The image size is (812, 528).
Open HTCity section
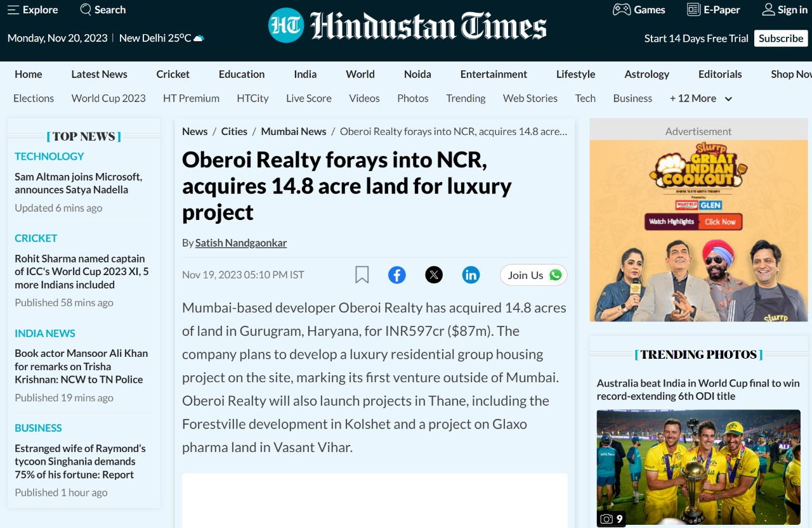pos(252,98)
